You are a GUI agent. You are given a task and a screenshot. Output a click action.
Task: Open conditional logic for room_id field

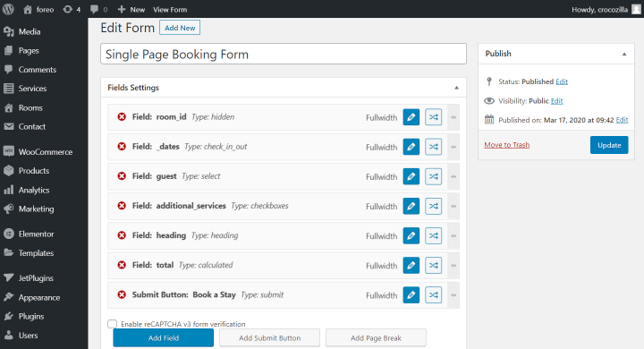tap(433, 117)
